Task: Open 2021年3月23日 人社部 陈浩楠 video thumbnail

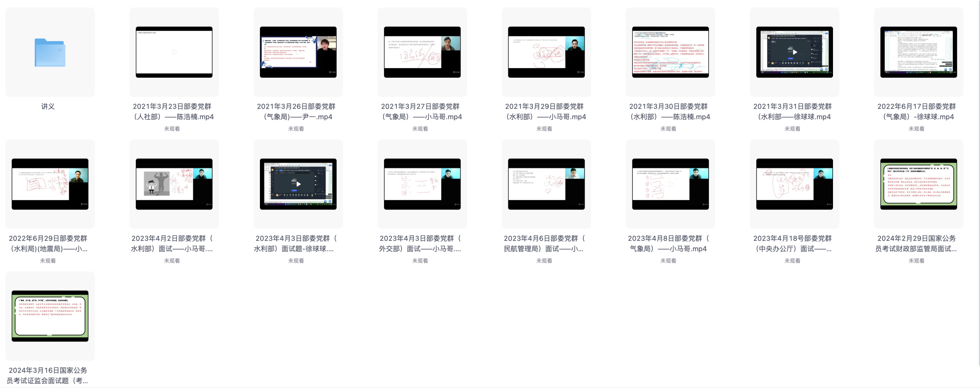Action: point(174,52)
